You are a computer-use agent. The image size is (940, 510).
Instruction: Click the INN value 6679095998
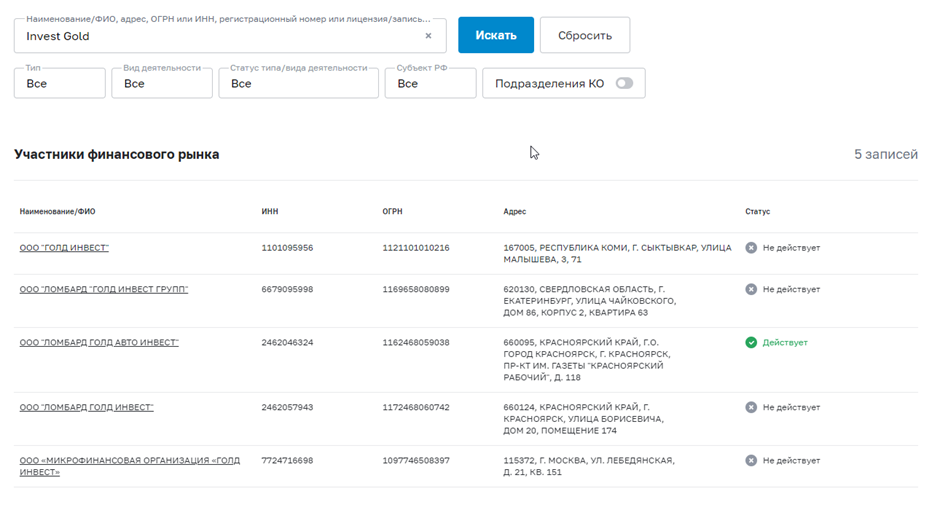[x=287, y=289]
